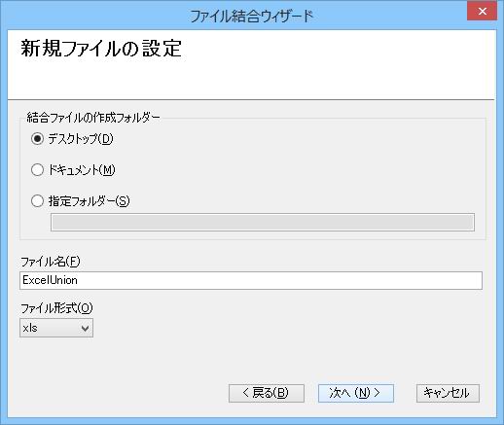Screen dimensions: 504x425
Task: Open the xls file format combo box
Action: (x=56, y=328)
